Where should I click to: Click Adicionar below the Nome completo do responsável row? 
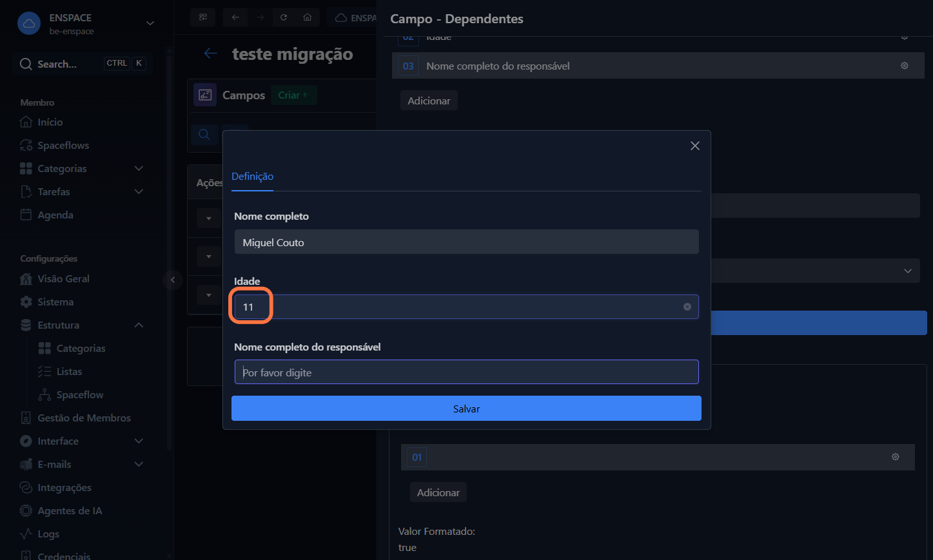point(429,101)
